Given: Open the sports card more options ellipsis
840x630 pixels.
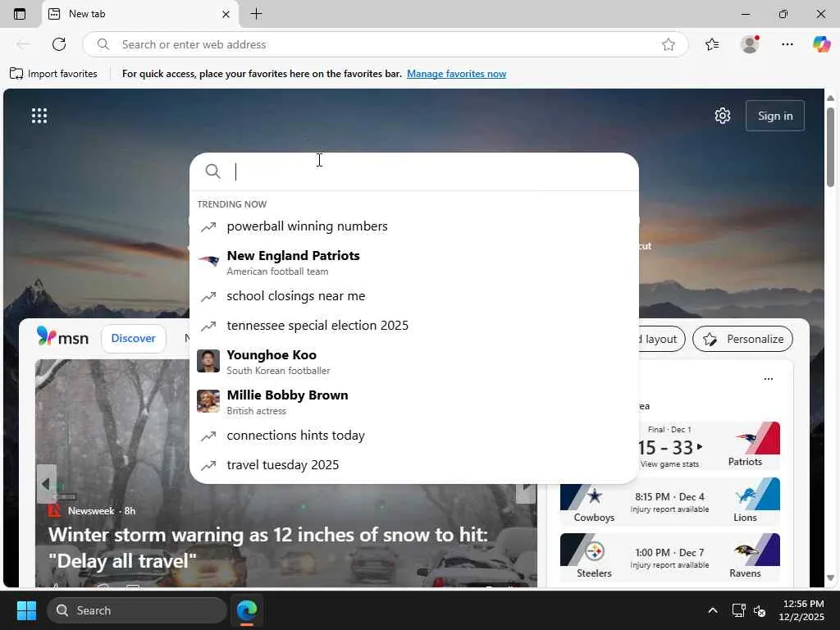Looking at the screenshot, I should coord(768,379).
